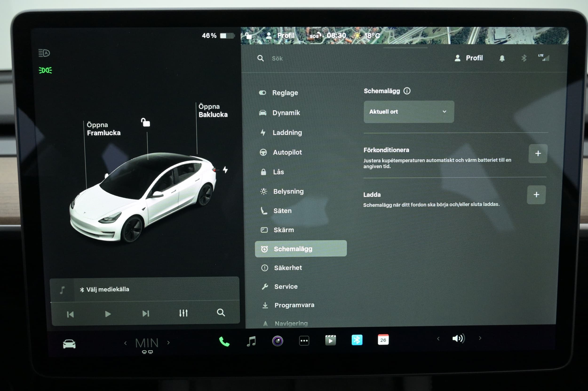
Task: Decrease temperature with left chevron
Action: click(126, 343)
